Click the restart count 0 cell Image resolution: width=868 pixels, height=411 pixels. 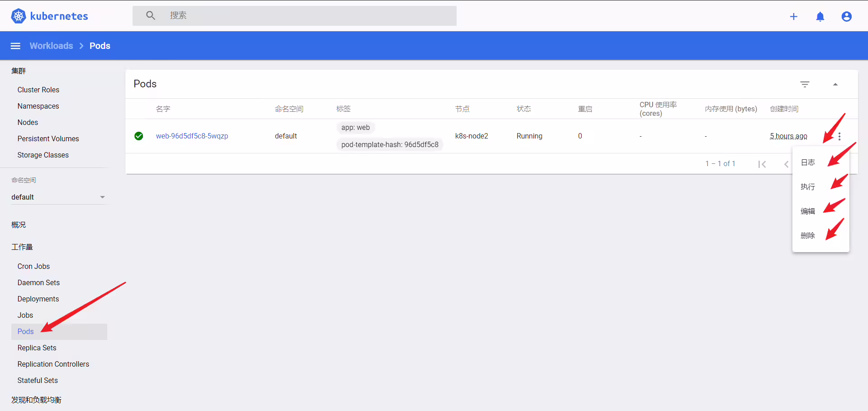point(580,136)
